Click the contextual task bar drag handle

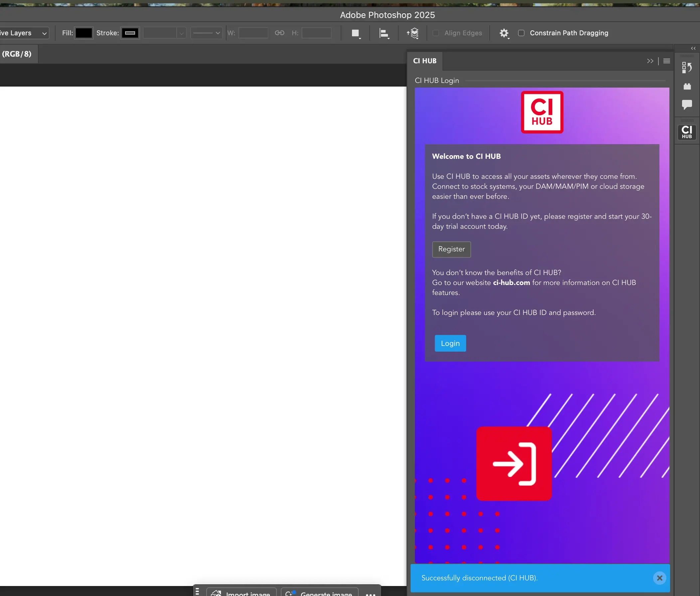(197, 592)
